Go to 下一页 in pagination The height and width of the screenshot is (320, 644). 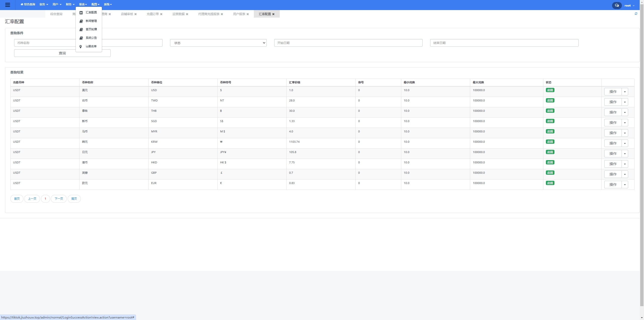59,199
